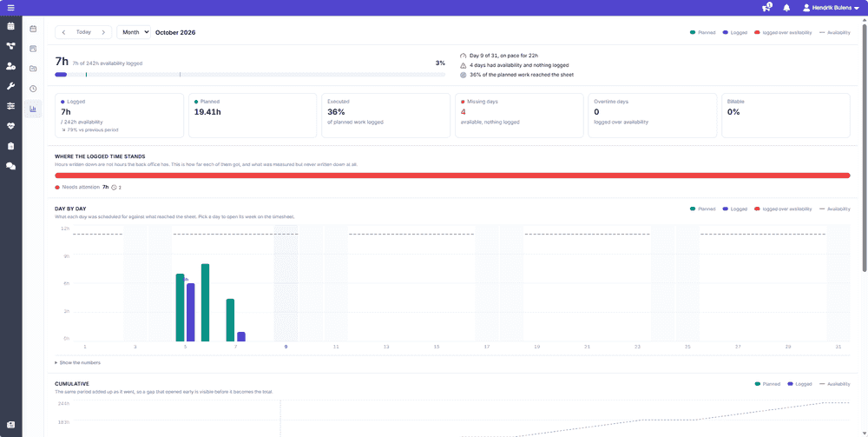Open the calendar view in the light secondary sidebar

click(x=33, y=29)
